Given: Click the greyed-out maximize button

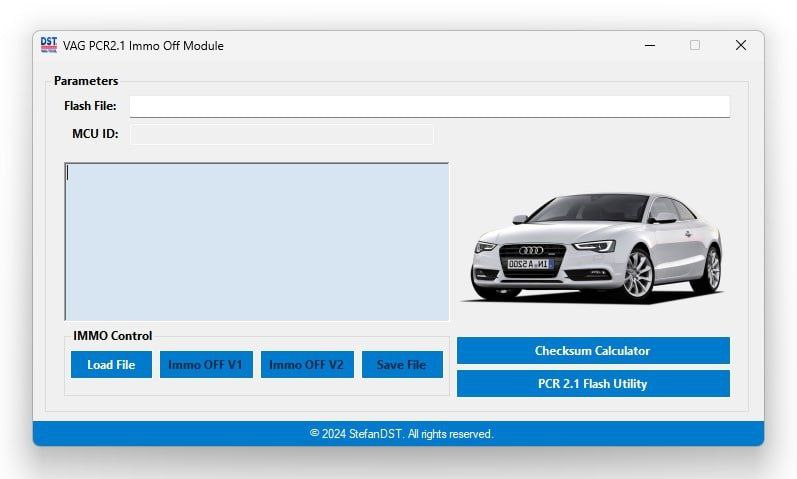Looking at the screenshot, I should pyautogui.click(x=694, y=45).
